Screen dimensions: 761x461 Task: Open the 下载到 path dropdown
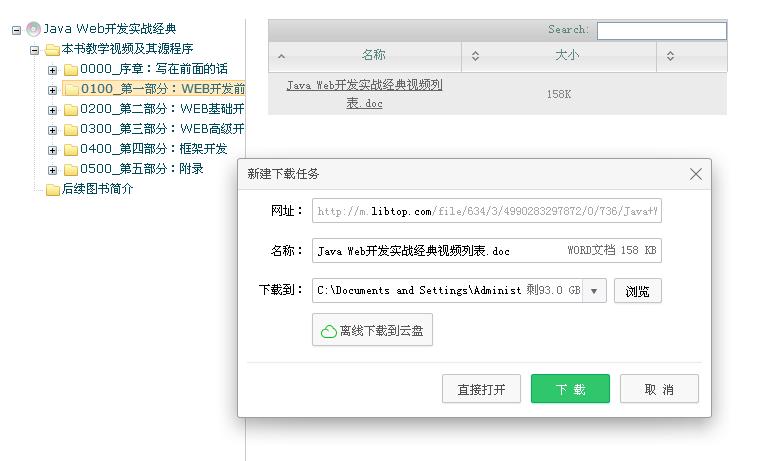coord(595,291)
